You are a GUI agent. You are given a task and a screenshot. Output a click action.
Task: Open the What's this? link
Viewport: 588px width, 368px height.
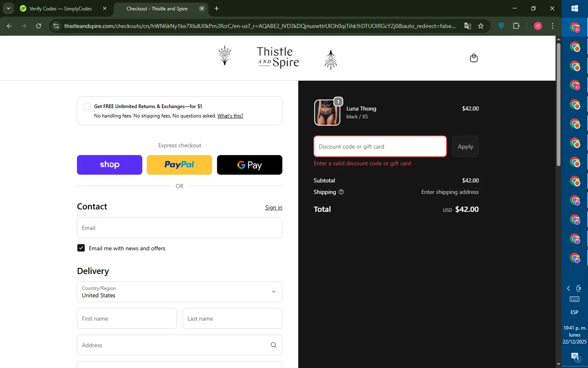230,116
